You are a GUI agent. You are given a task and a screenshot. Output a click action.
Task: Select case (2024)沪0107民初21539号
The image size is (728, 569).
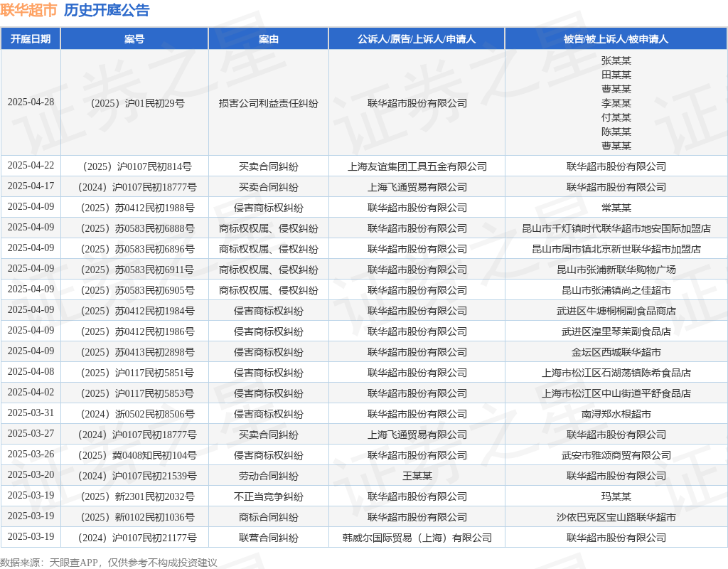(137, 476)
